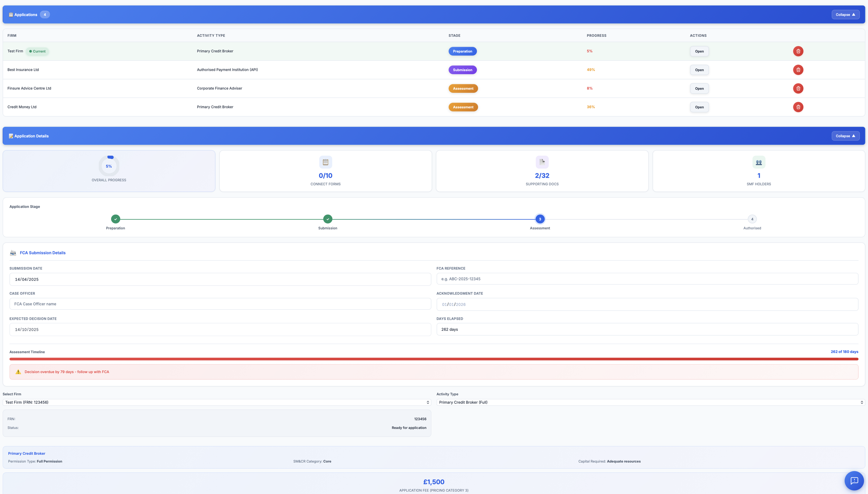The image size is (868, 494).
Task: Click the Supporting Docs document icon
Action: [x=542, y=162]
